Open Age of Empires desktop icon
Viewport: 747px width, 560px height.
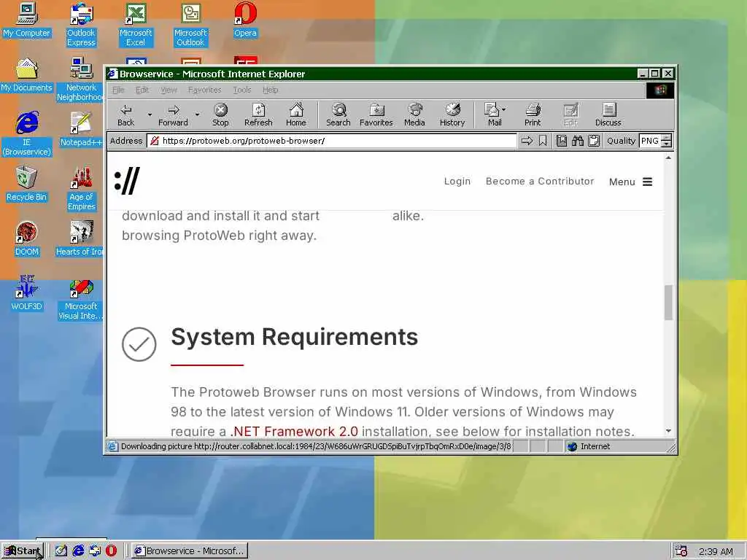[x=81, y=189]
